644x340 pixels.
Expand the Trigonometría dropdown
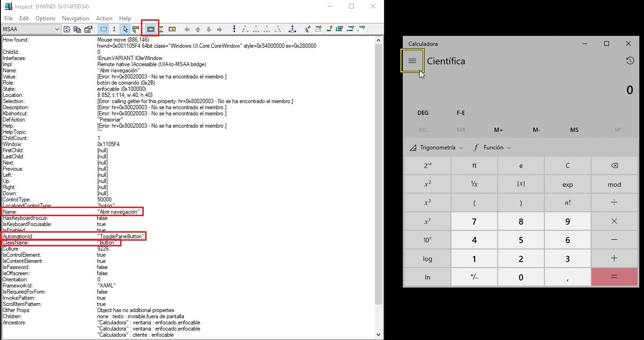pos(436,148)
